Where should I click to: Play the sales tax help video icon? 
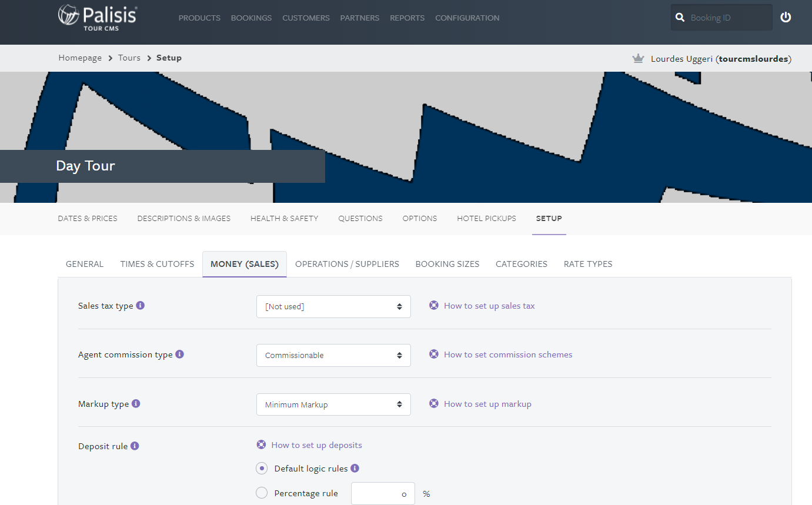[433, 305]
